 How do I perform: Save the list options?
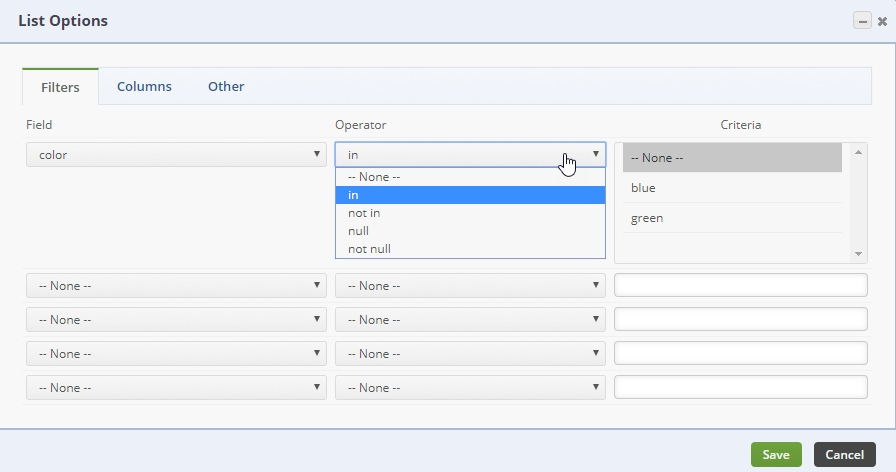[x=776, y=455]
